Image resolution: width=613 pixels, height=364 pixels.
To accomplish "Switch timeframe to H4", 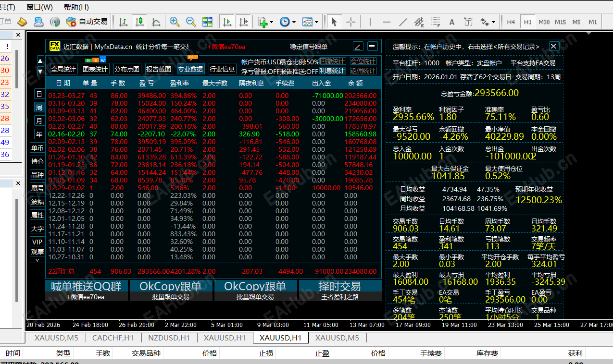I will [x=511, y=22].
